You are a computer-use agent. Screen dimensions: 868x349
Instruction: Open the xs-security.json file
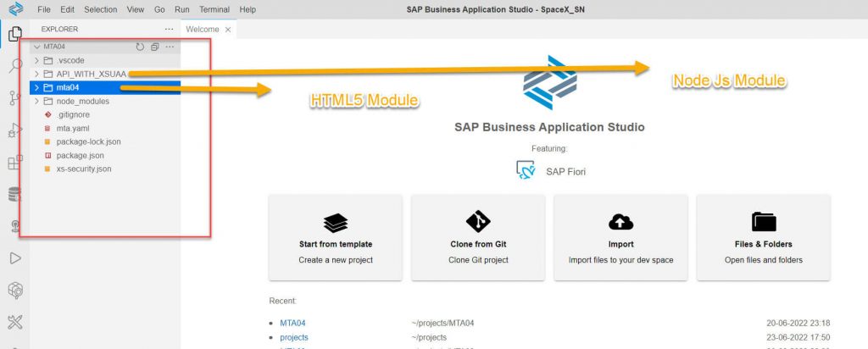point(84,169)
